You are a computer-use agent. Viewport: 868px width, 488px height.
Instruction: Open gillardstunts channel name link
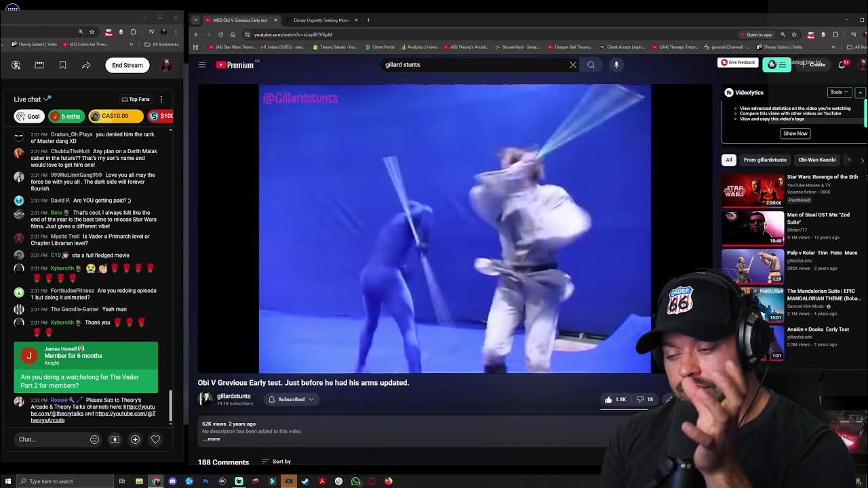233,396
